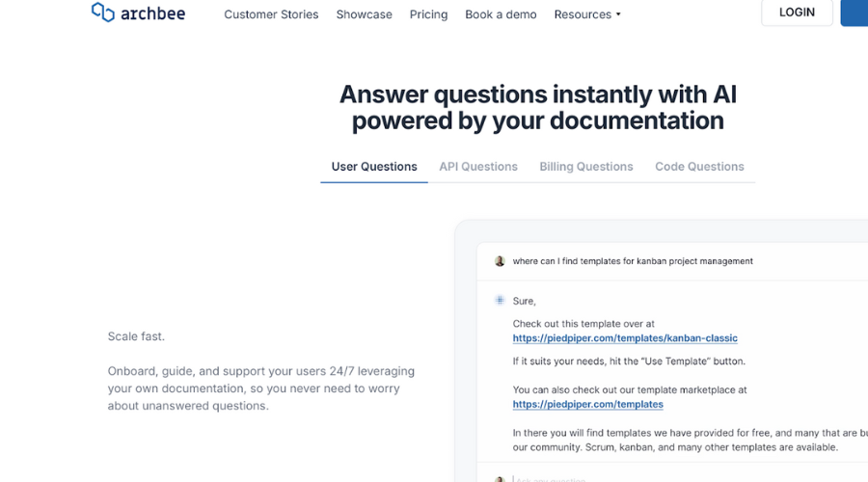868x482 pixels.
Task: Switch to the API Questions tab
Action: point(478,167)
